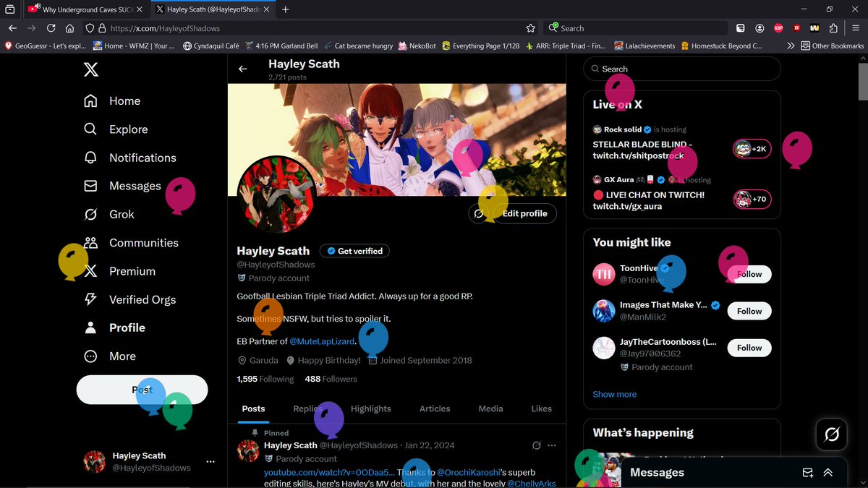Screen dimensions: 868x488
Task: Follow JayTheCartoonboss account
Action: [x=749, y=348]
